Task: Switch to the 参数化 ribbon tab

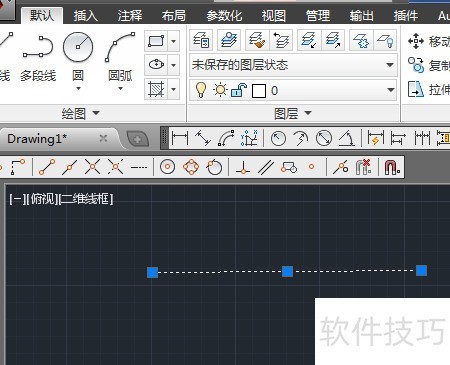Action: click(224, 16)
